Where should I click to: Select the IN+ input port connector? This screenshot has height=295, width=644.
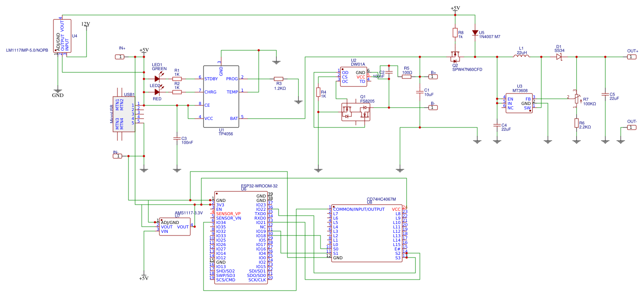[120, 56]
